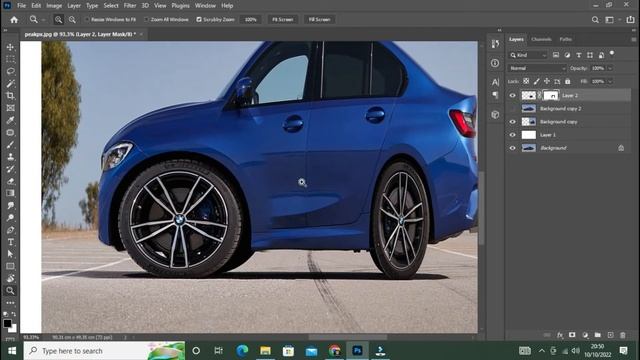Toggle lock all for layer
Screen dimensions: 640x360
point(567,81)
